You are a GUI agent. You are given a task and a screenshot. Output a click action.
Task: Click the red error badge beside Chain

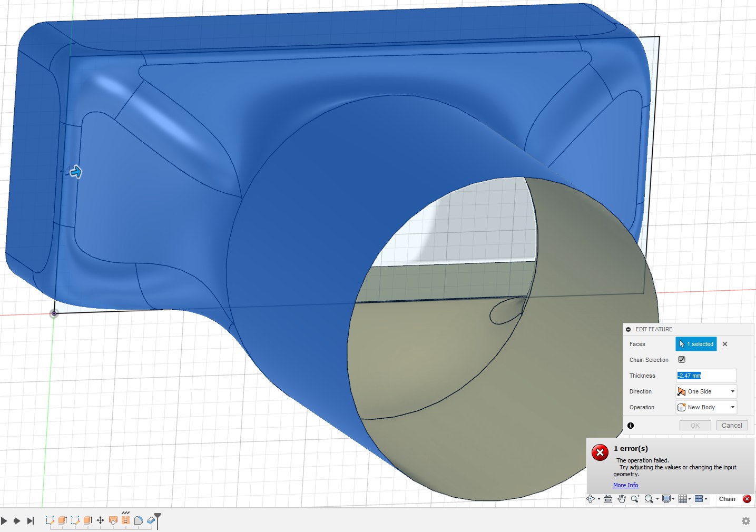coord(747,499)
